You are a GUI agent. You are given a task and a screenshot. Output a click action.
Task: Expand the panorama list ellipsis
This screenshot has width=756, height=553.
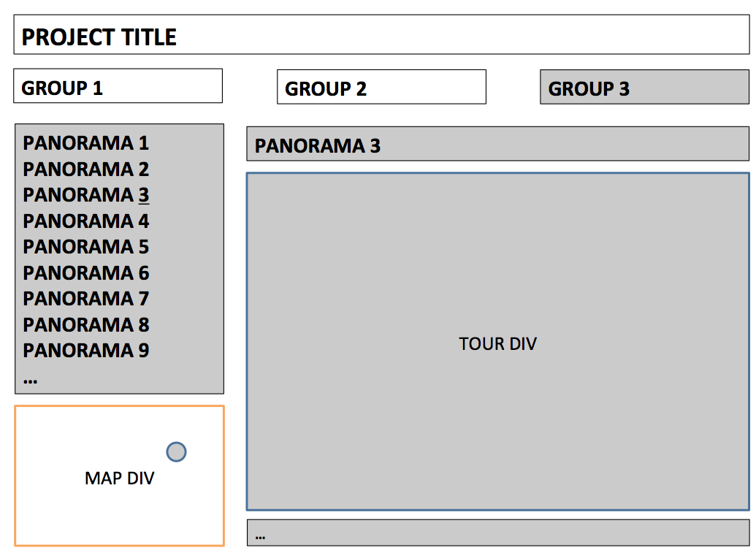pyautogui.click(x=31, y=381)
